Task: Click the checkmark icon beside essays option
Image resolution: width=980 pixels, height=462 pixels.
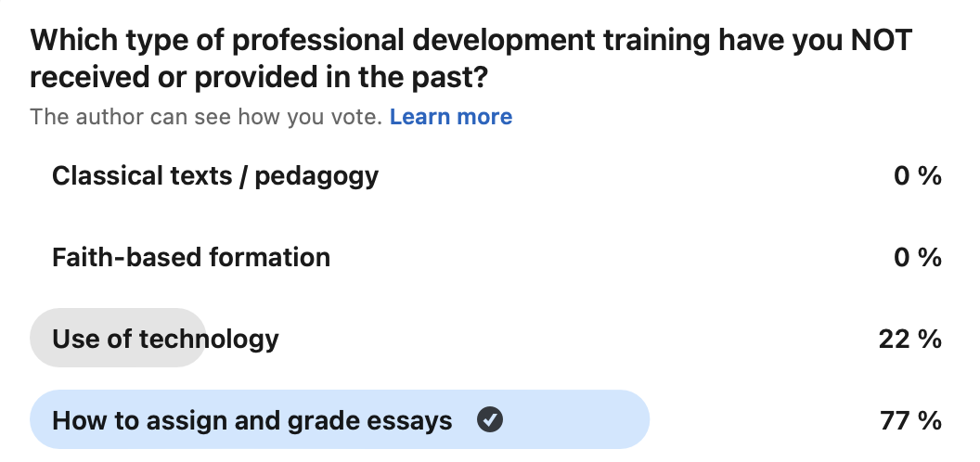Action: click(x=489, y=419)
